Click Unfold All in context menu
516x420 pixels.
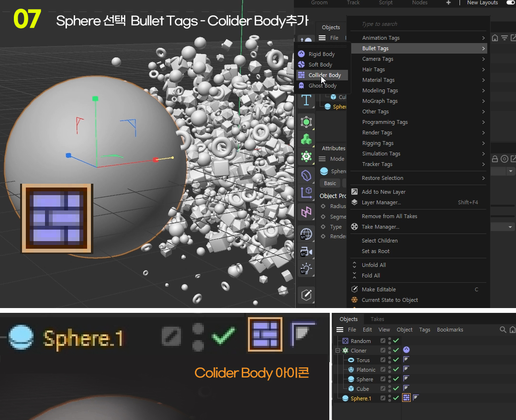373,265
